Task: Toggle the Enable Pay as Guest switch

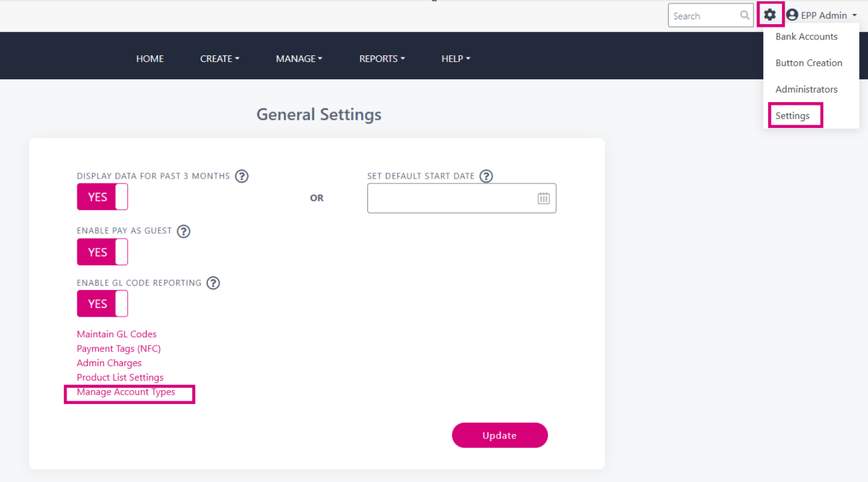Action: (102, 252)
